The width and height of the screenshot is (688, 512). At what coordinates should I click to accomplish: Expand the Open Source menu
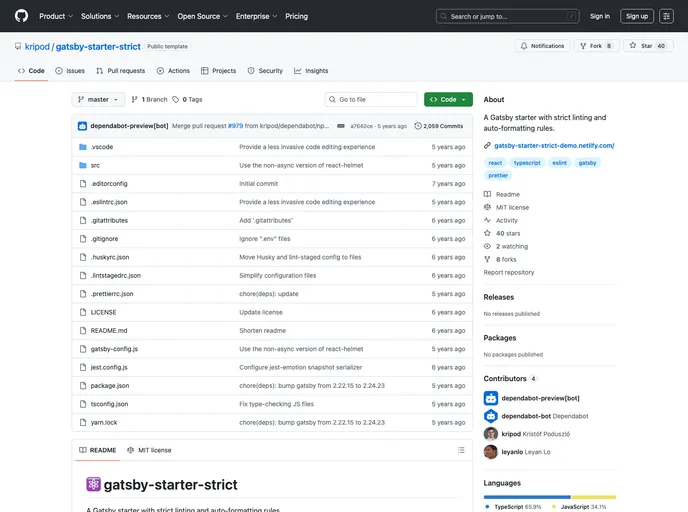tap(202, 16)
